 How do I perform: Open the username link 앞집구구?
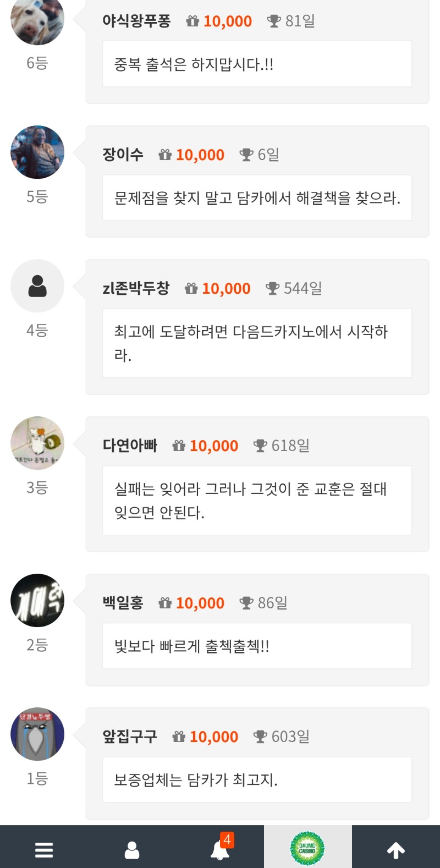(130, 737)
